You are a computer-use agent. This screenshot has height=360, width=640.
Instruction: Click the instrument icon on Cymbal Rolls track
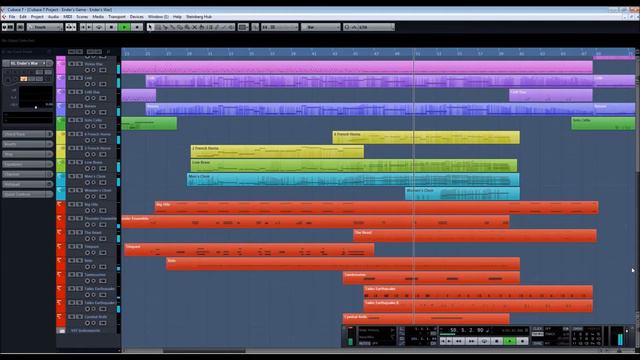point(61,317)
